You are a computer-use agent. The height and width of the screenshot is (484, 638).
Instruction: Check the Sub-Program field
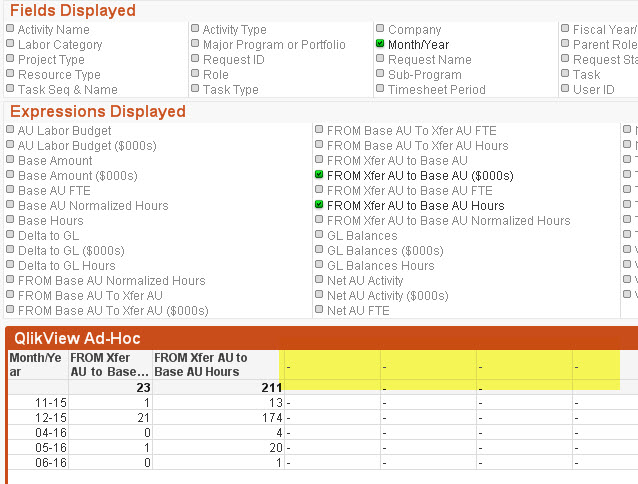click(380, 74)
